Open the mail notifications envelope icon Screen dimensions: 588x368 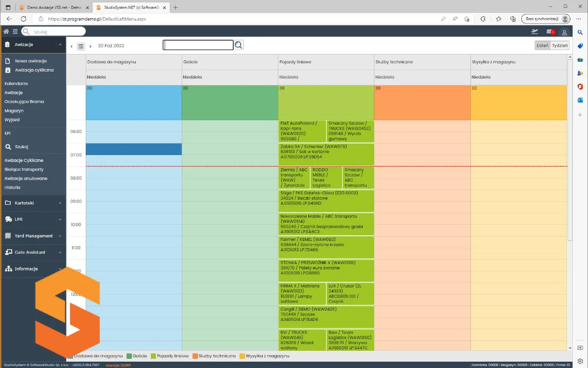coord(549,32)
